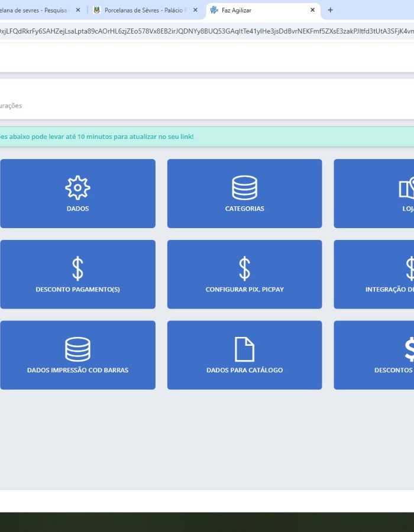Click the gear icon in DADOS tile
Screen dimensions: 414x532
77,187
